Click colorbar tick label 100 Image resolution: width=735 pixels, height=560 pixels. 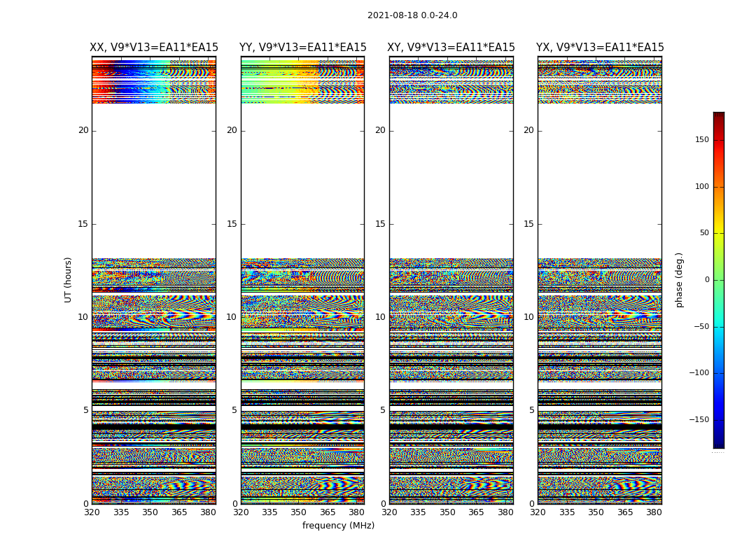click(702, 186)
